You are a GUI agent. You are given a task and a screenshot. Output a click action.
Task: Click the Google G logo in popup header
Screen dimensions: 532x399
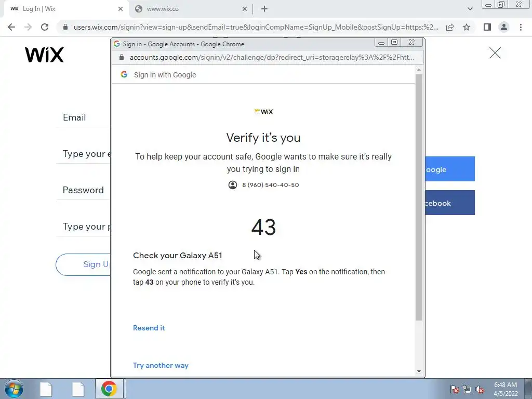[124, 74]
